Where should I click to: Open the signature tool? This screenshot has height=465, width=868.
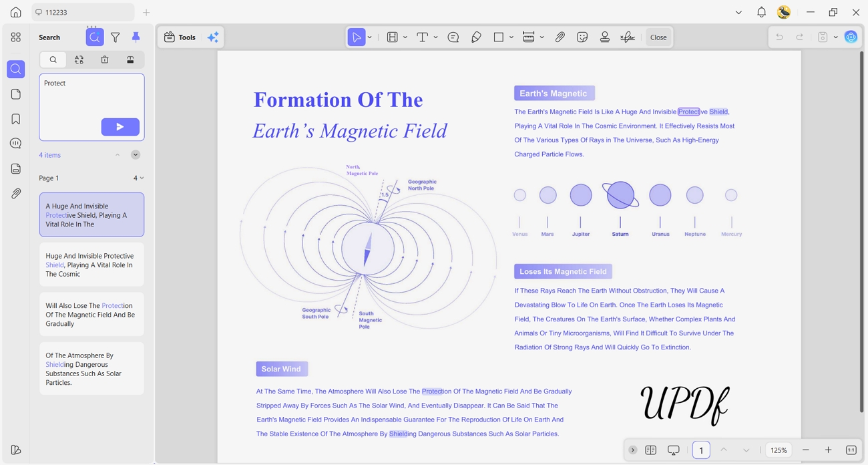coord(628,37)
